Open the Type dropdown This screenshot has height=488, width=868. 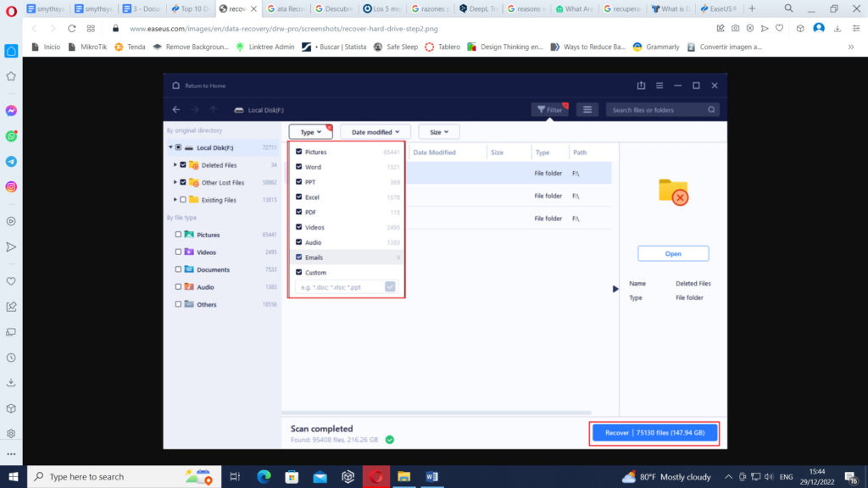pyautogui.click(x=310, y=131)
